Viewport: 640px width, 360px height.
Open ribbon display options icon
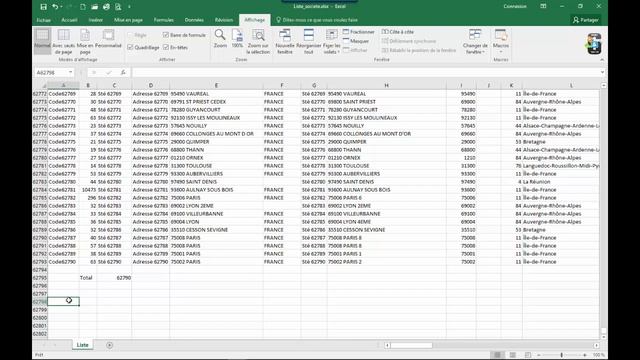pos(543,7)
